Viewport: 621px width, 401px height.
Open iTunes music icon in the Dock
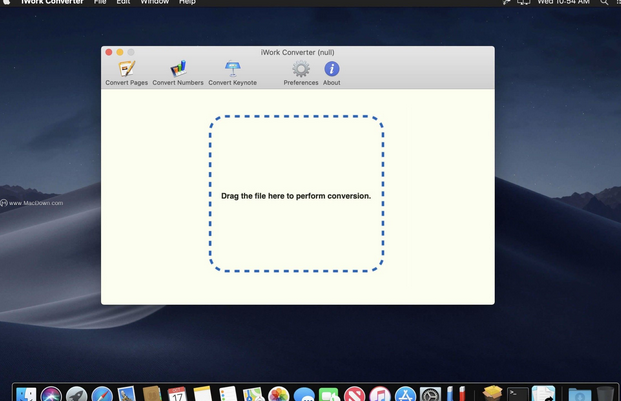pos(380,394)
